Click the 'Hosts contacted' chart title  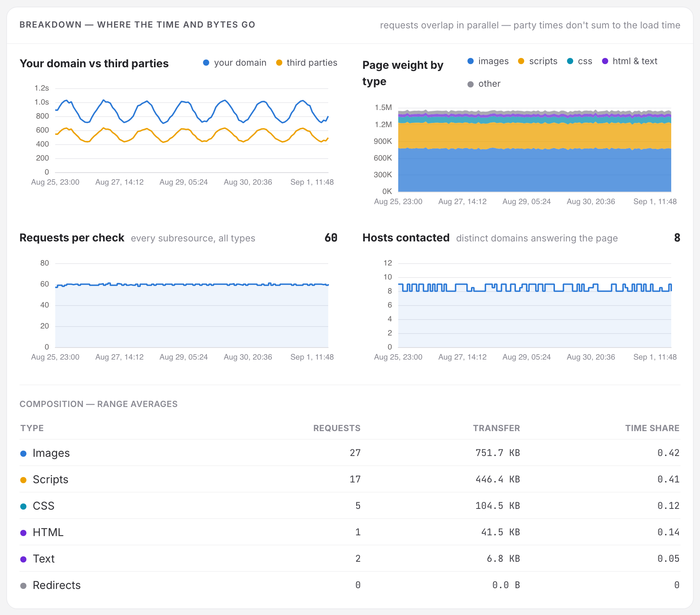[406, 238]
